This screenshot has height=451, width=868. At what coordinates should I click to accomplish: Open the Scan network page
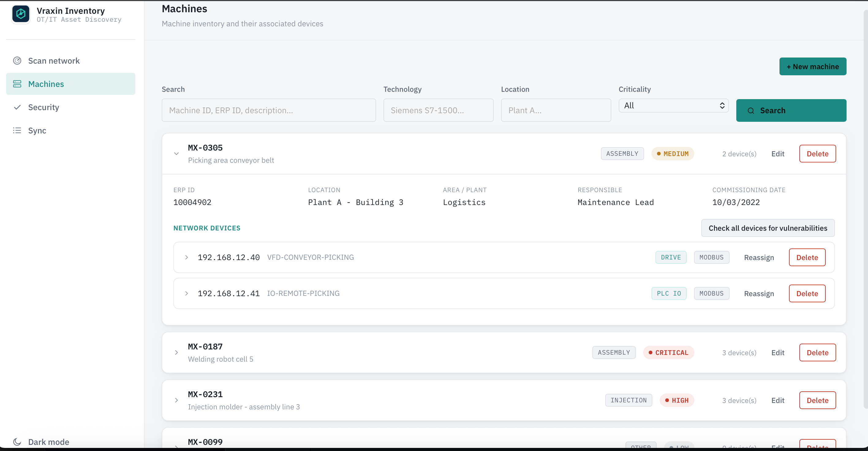click(71, 61)
